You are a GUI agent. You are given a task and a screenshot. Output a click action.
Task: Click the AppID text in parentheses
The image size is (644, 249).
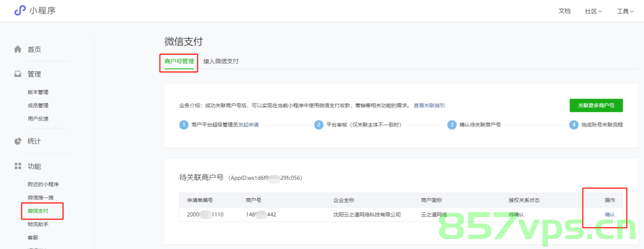265,178
